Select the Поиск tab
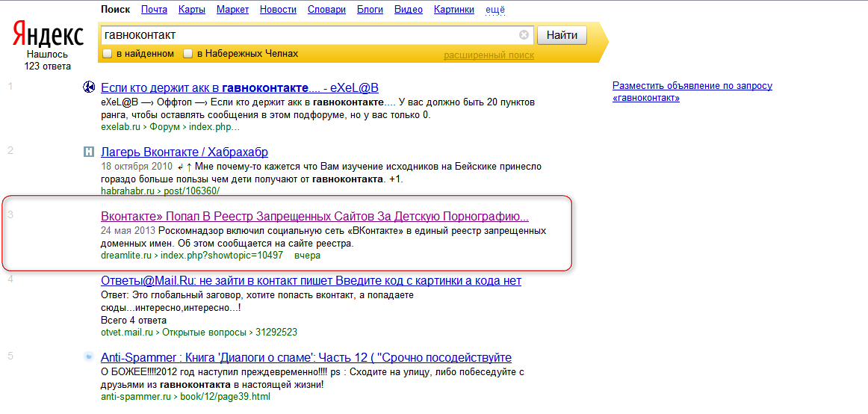This screenshot has height=414, width=868. coord(116,10)
